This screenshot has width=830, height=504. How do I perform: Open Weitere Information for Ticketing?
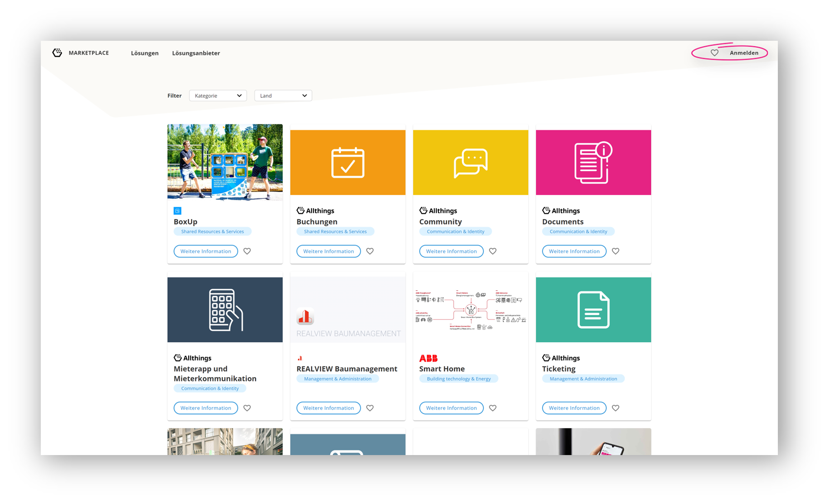(574, 408)
